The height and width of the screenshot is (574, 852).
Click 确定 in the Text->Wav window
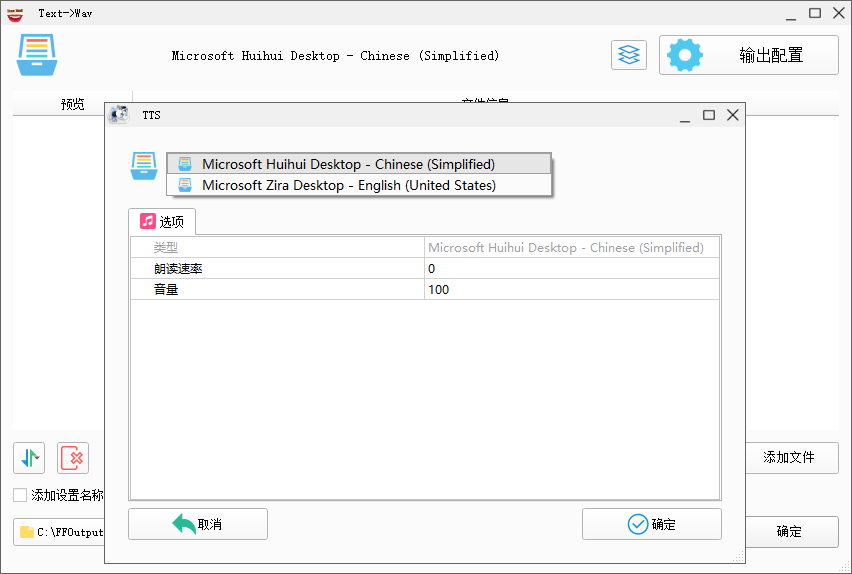(791, 532)
